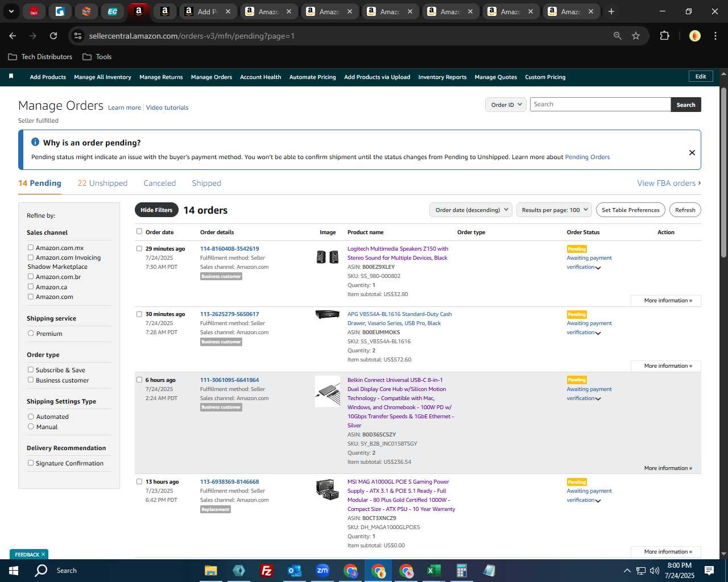Toggle the Amazon.com.br checkbox
This screenshot has height=582, width=728.
tap(31, 276)
